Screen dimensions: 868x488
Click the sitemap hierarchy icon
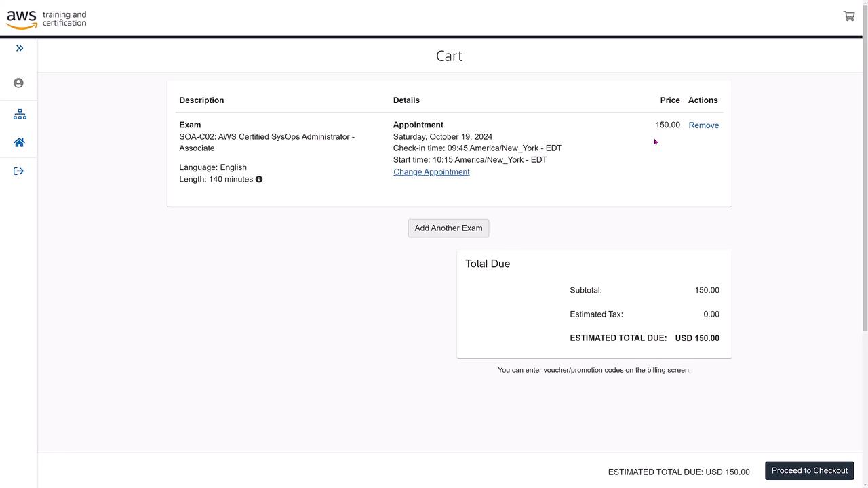[20, 115]
